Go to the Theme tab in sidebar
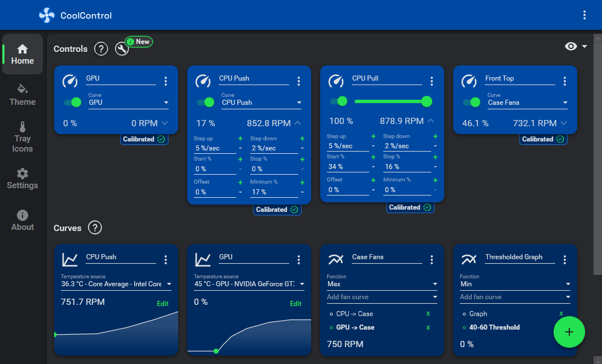This screenshot has width=602, height=364. 23,95
